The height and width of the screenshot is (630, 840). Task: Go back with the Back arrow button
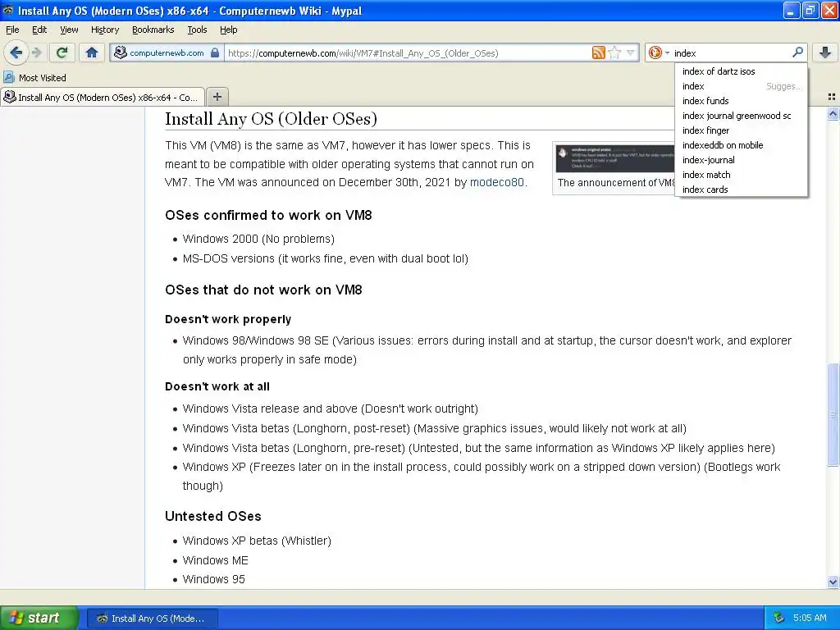click(16, 52)
